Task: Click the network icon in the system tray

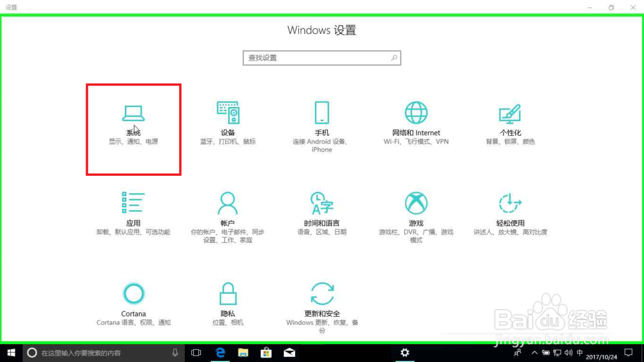Action: pyautogui.click(x=557, y=352)
